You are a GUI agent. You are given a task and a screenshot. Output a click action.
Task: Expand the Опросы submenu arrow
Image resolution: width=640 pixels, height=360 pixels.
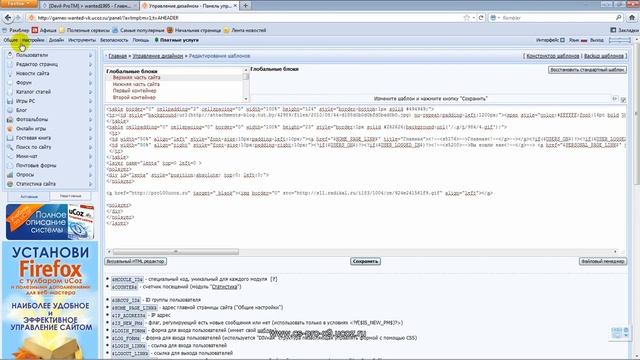click(x=91, y=175)
